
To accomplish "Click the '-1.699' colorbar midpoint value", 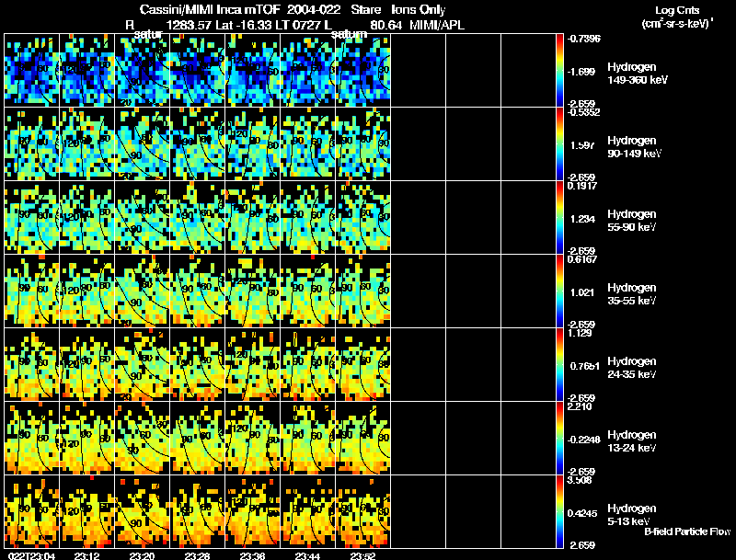I will pyautogui.click(x=581, y=72).
